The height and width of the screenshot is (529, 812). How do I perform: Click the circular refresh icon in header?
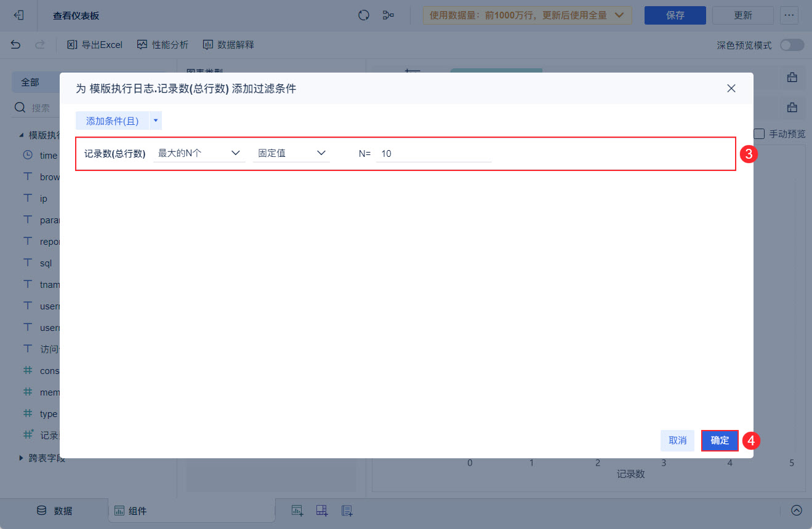click(x=363, y=15)
